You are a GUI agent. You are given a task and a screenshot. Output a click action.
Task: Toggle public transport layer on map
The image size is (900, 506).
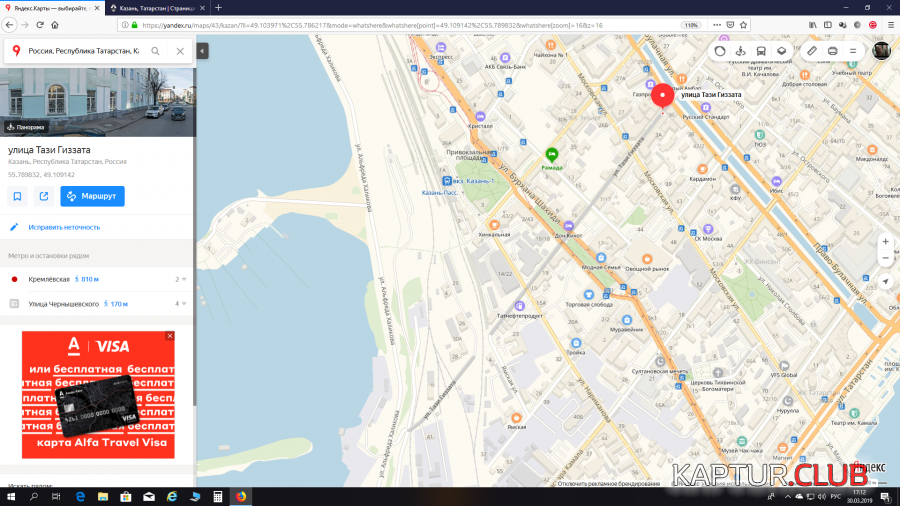[x=761, y=51]
